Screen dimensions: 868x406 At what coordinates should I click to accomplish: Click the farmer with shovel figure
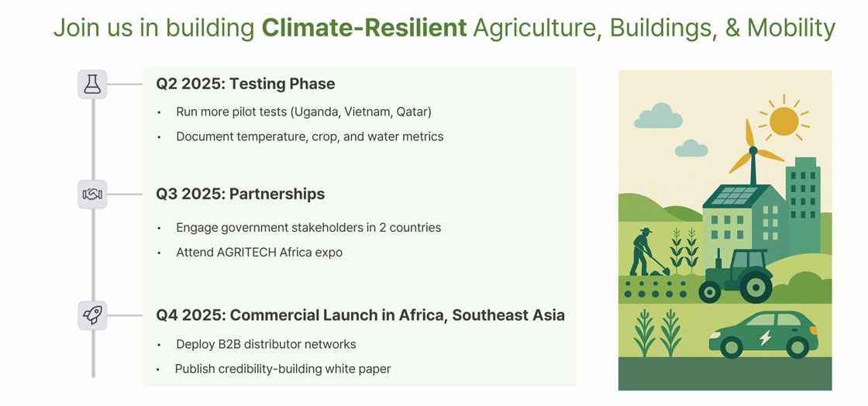click(x=643, y=253)
